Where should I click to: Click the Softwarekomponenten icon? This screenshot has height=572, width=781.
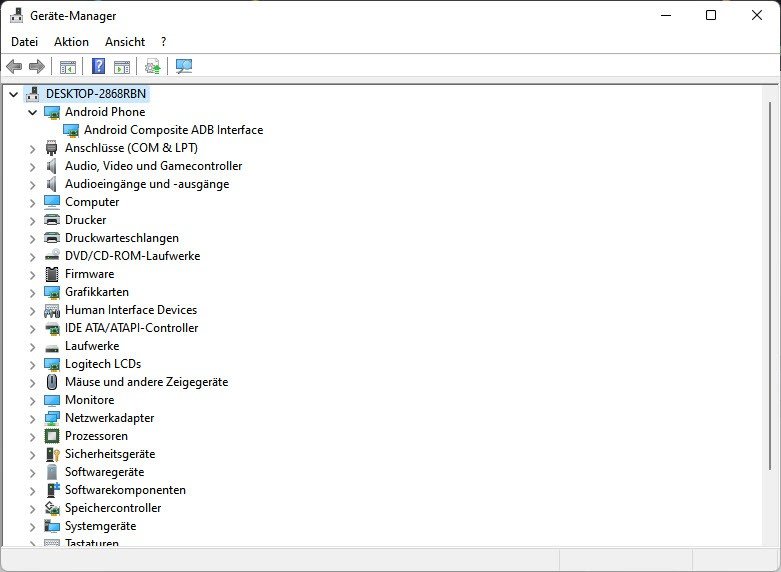click(53, 490)
